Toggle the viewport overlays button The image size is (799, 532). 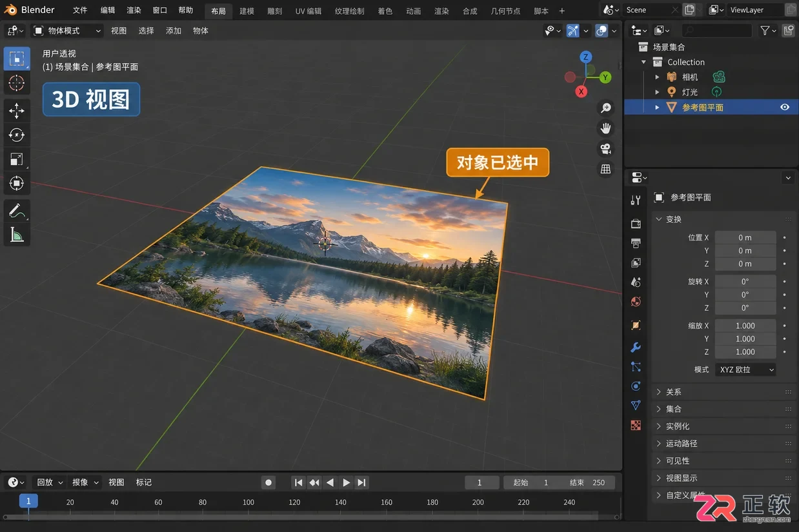tap(602, 30)
